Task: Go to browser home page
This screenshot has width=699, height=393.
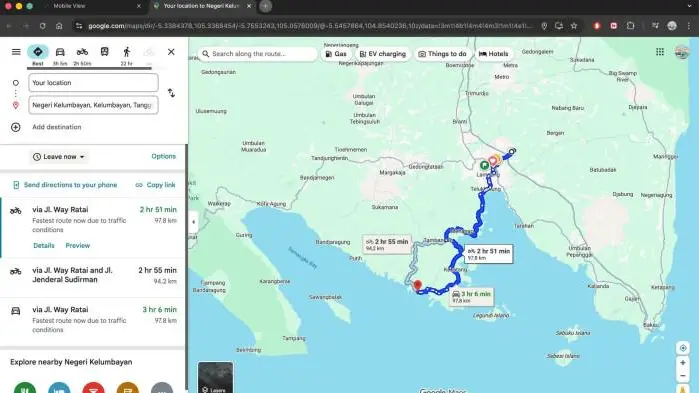Action: 59,26
